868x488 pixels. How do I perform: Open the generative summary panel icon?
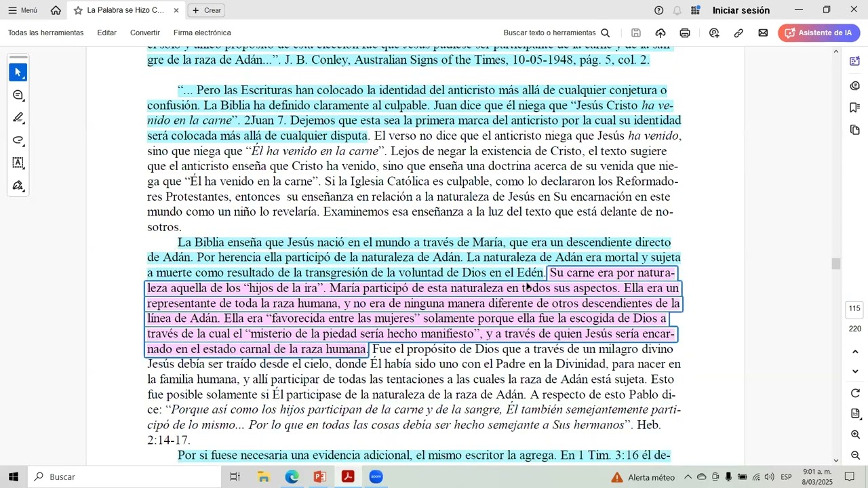click(854, 62)
